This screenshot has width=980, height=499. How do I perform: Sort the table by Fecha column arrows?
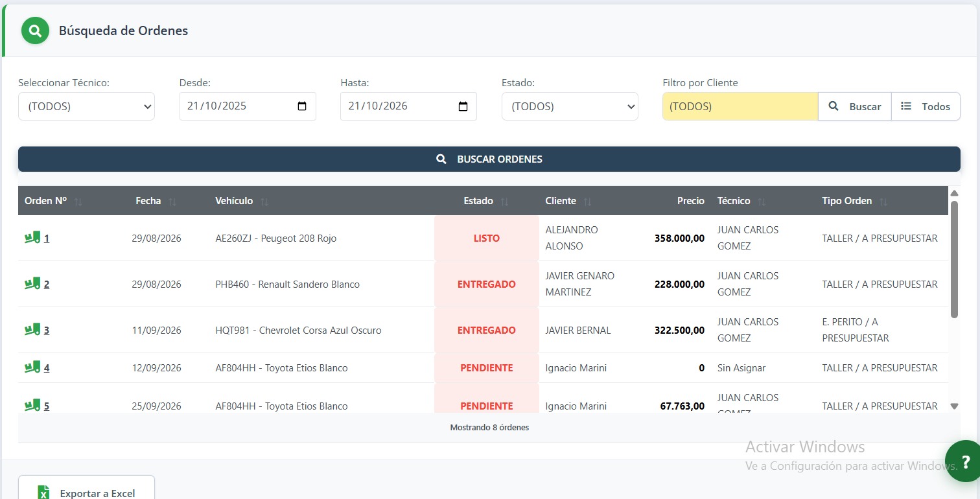[x=172, y=202]
